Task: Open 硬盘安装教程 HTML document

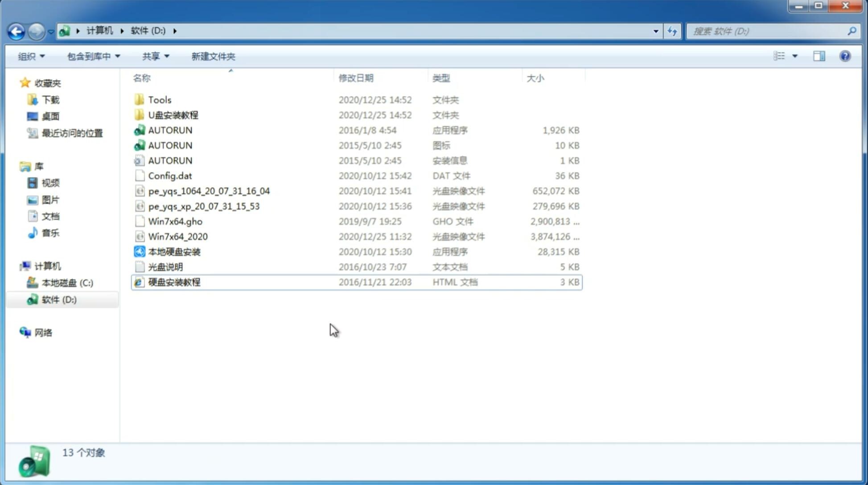Action: pos(174,282)
